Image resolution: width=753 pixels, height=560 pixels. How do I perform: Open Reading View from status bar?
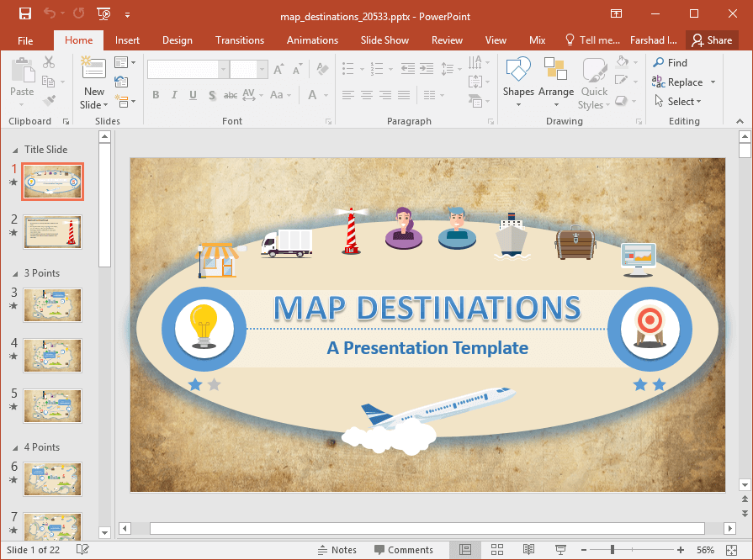528,550
